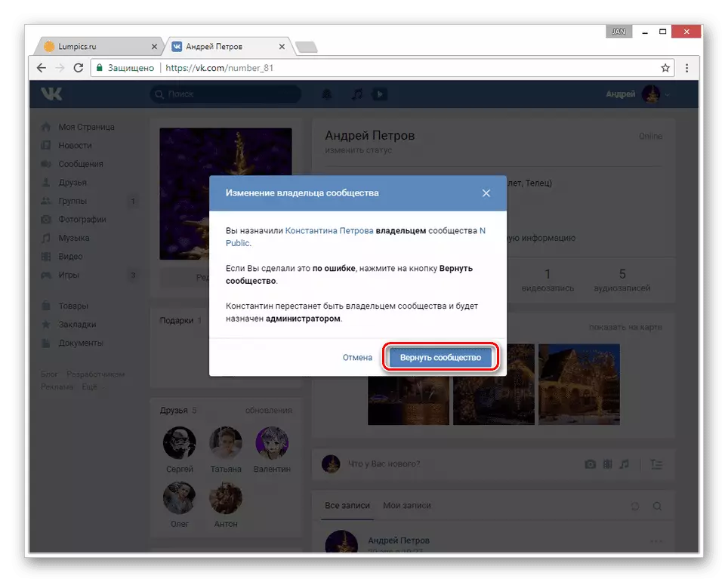Click the VK logo icon

(51, 94)
